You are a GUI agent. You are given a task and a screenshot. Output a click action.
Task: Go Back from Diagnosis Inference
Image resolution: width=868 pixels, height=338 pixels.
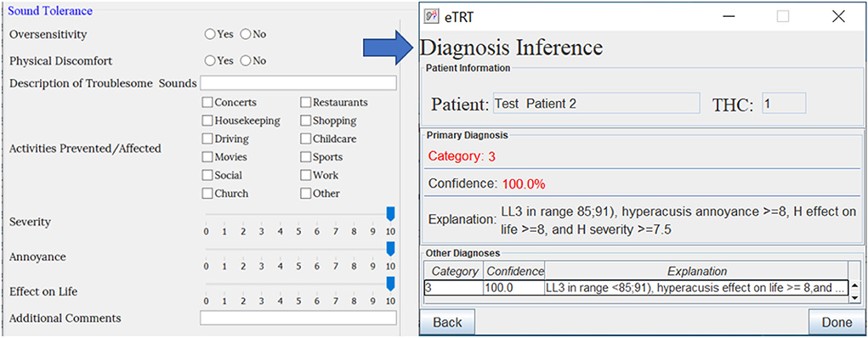pos(447,323)
